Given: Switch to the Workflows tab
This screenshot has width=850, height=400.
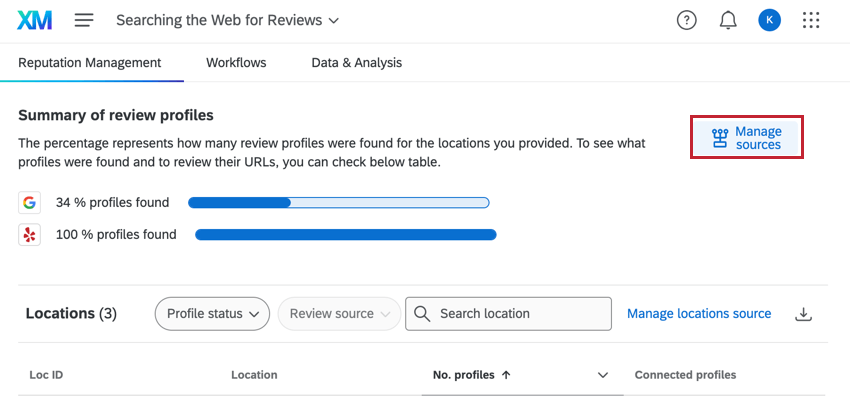Looking at the screenshot, I should tap(236, 63).
